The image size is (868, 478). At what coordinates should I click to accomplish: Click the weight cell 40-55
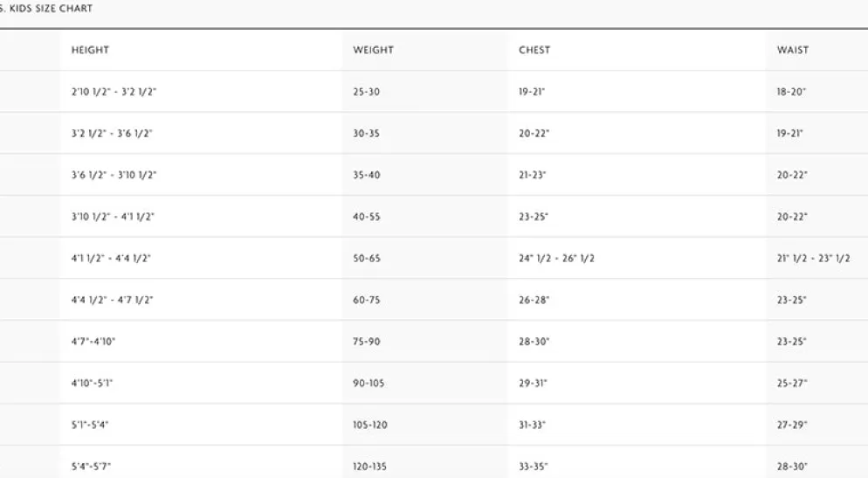[x=367, y=217]
